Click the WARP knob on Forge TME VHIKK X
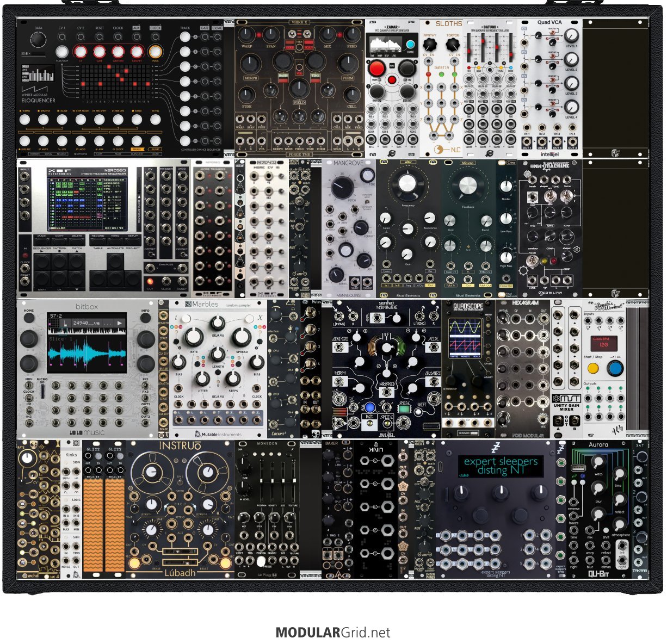667x644 pixels. click(x=247, y=35)
